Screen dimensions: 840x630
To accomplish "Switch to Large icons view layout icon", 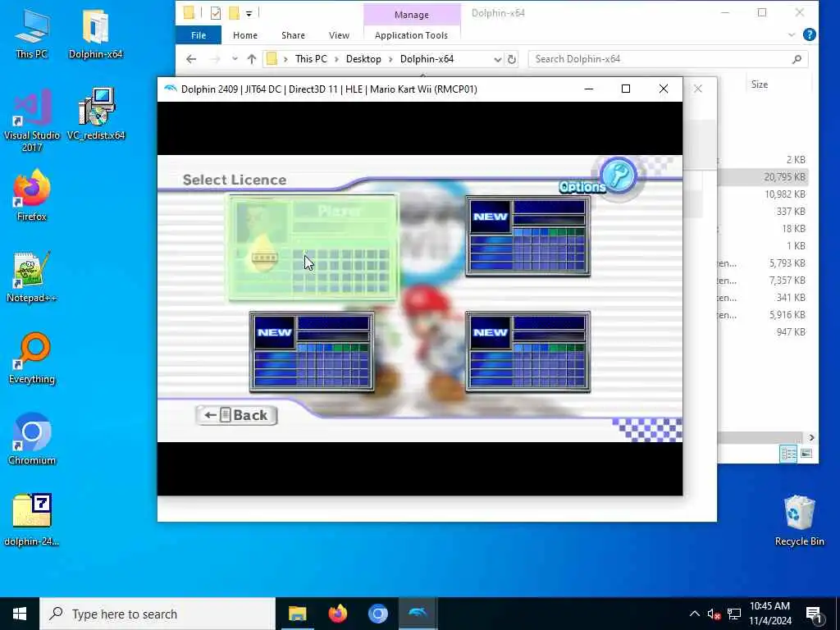I will (806, 454).
